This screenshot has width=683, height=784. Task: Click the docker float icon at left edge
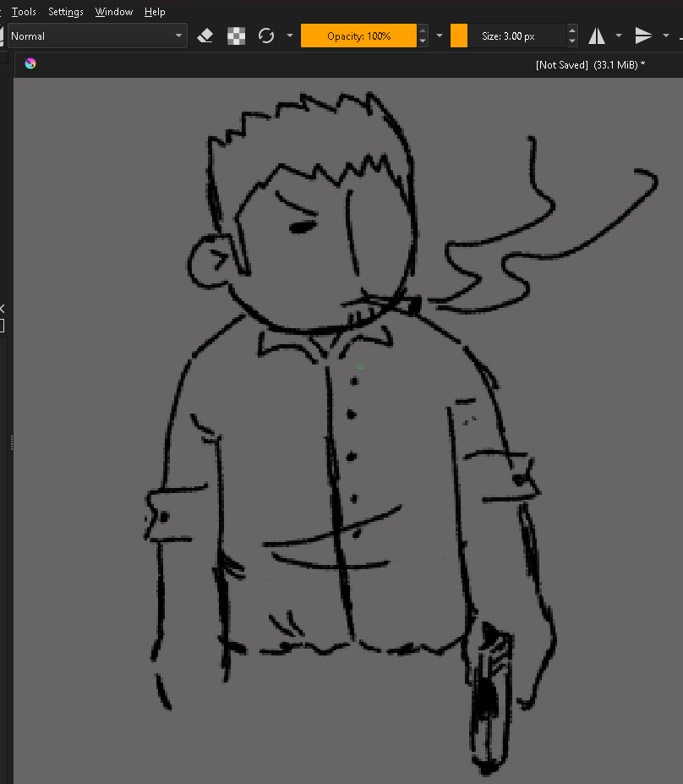click(2, 326)
